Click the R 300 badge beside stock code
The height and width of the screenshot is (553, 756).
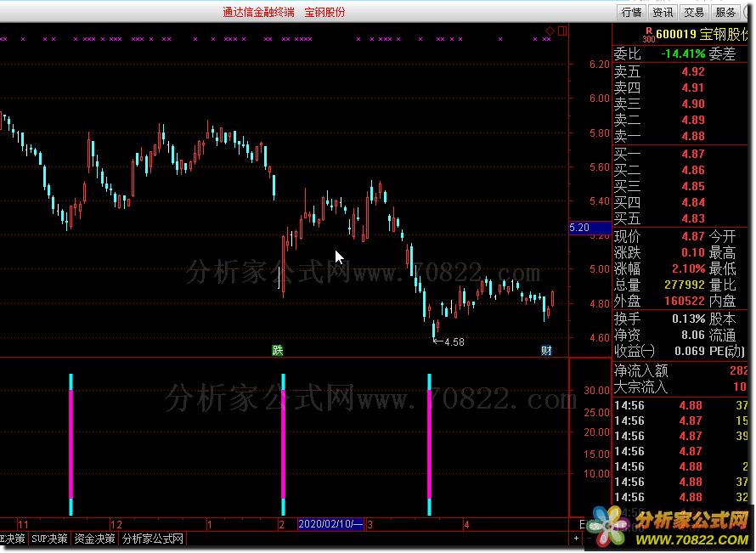648,35
